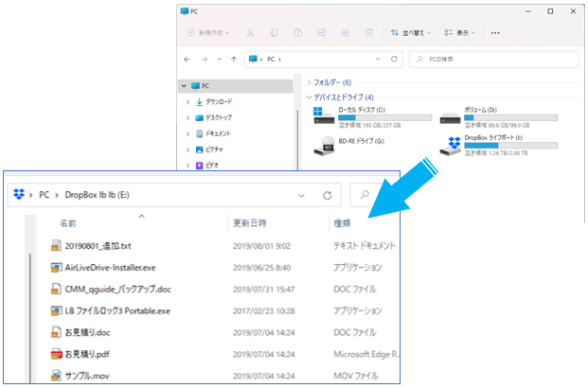Viewport: 588px width, 388px height.
Task: Open the 新規作成 dropdown
Action: [x=207, y=32]
